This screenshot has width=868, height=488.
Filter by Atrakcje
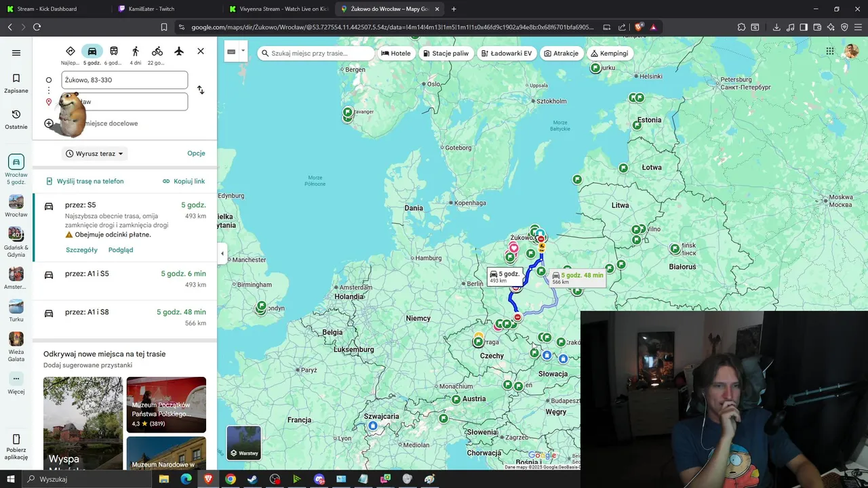pyautogui.click(x=561, y=54)
